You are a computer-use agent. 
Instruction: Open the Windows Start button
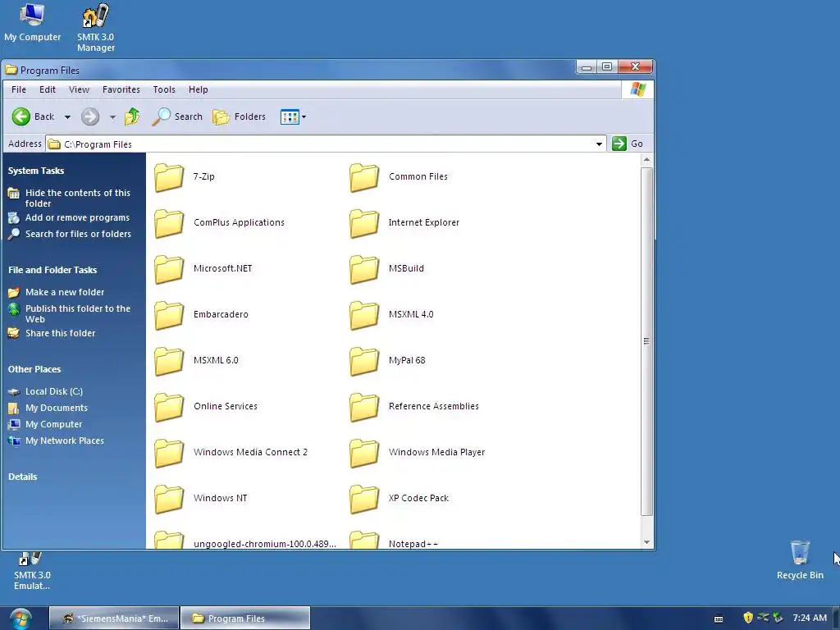[21, 619]
